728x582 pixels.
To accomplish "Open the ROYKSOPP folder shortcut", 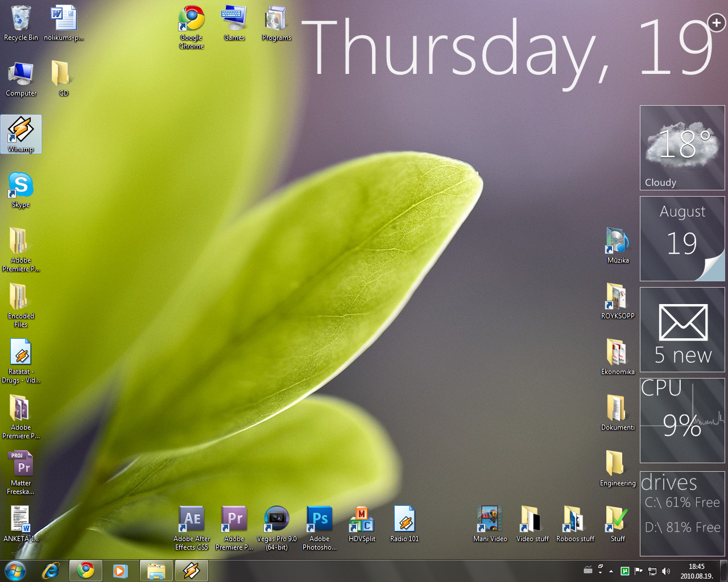I will point(618,301).
